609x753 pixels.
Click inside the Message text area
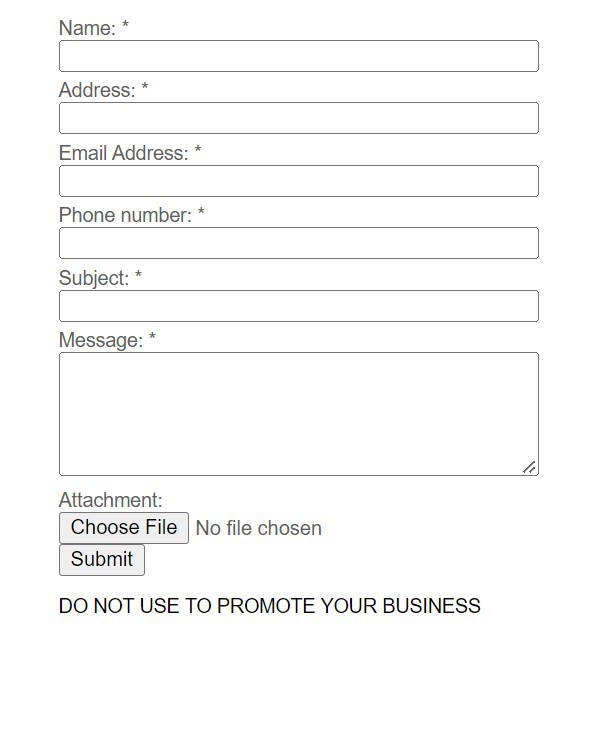click(x=298, y=413)
